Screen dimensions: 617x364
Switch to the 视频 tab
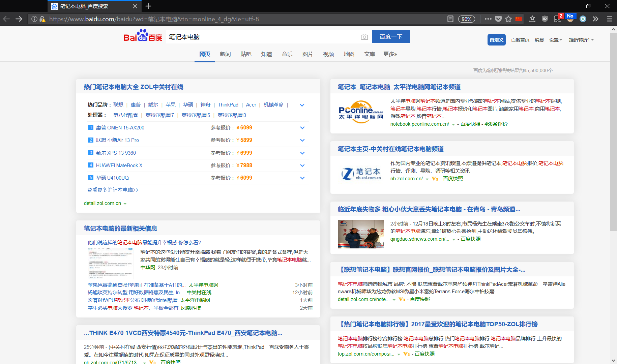click(x=328, y=54)
